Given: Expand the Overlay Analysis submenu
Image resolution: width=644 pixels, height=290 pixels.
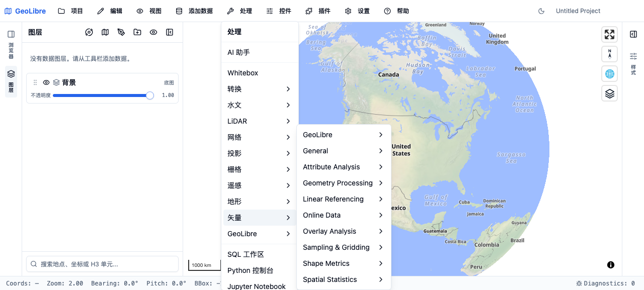Looking at the screenshot, I should point(344,231).
